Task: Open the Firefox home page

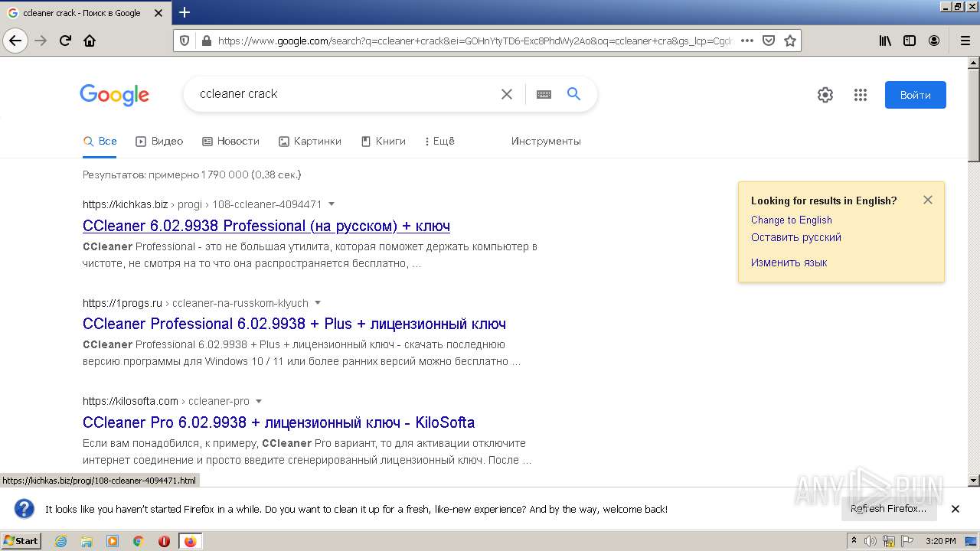Action: pos(90,41)
